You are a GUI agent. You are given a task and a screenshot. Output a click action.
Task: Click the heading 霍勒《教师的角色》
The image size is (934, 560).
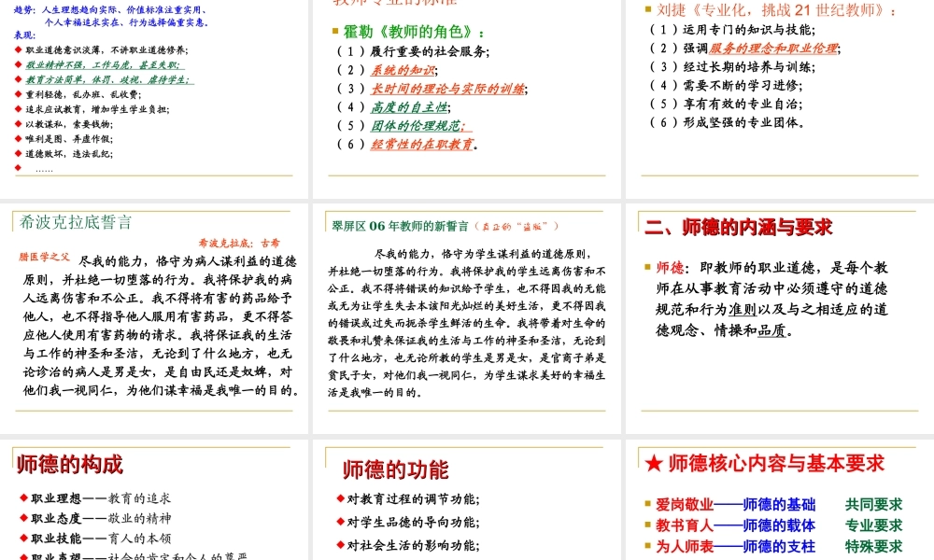click(414, 32)
